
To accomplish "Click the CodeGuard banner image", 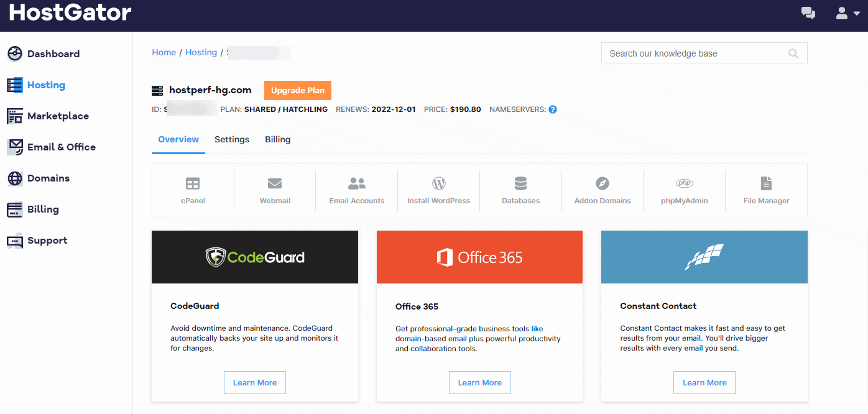I will [x=255, y=257].
